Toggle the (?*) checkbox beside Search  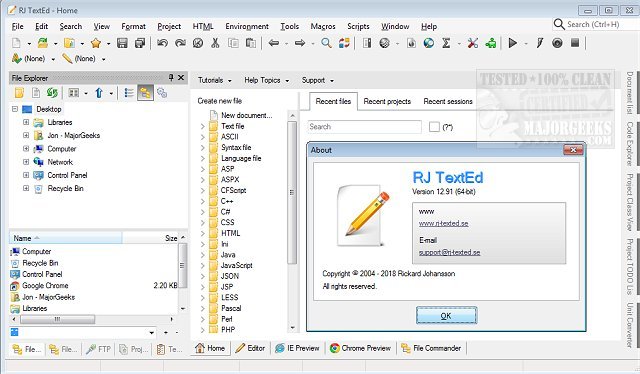pyautogui.click(x=434, y=127)
